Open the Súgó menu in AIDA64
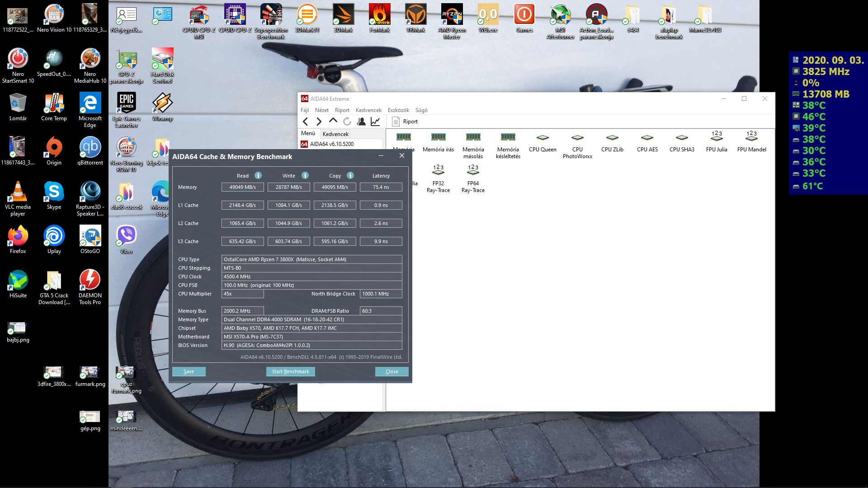Image resolution: width=868 pixels, height=488 pixels. coord(421,110)
